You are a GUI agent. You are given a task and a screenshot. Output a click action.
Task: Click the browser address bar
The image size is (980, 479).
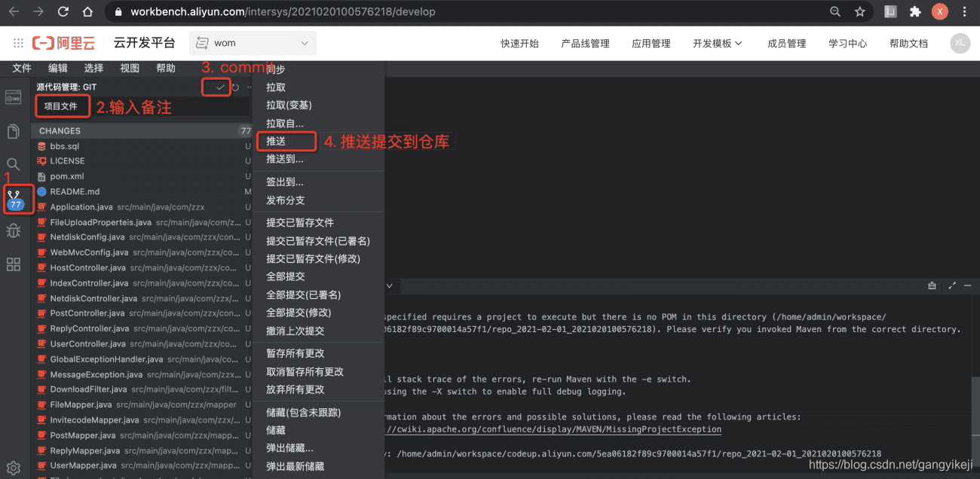tap(302, 11)
